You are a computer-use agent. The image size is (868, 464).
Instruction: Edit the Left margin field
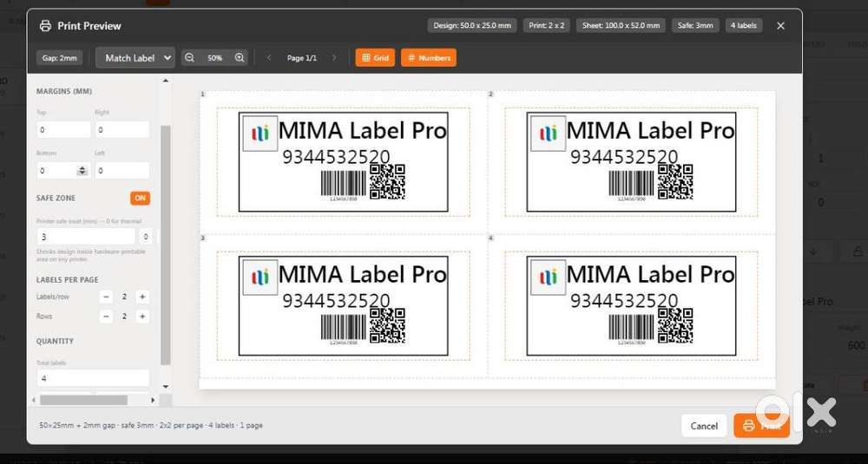122,170
